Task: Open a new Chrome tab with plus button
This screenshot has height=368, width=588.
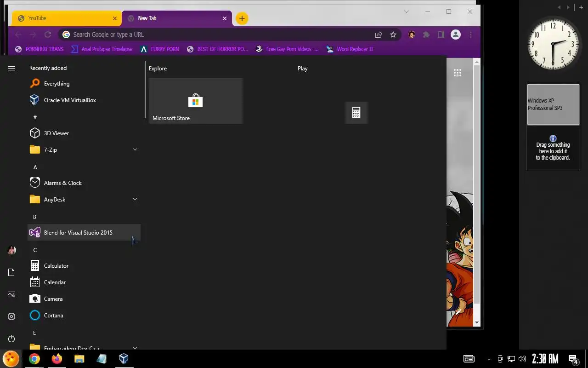Action: click(242, 18)
